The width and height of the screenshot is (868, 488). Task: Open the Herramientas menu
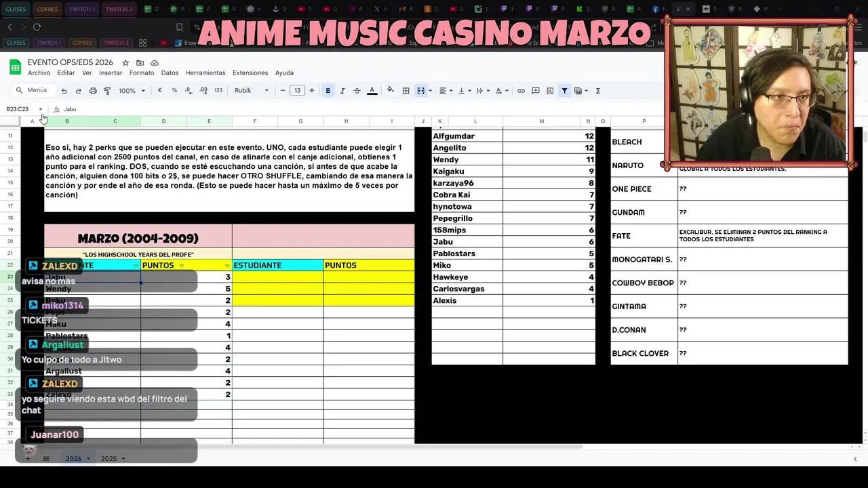pos(205,73)
